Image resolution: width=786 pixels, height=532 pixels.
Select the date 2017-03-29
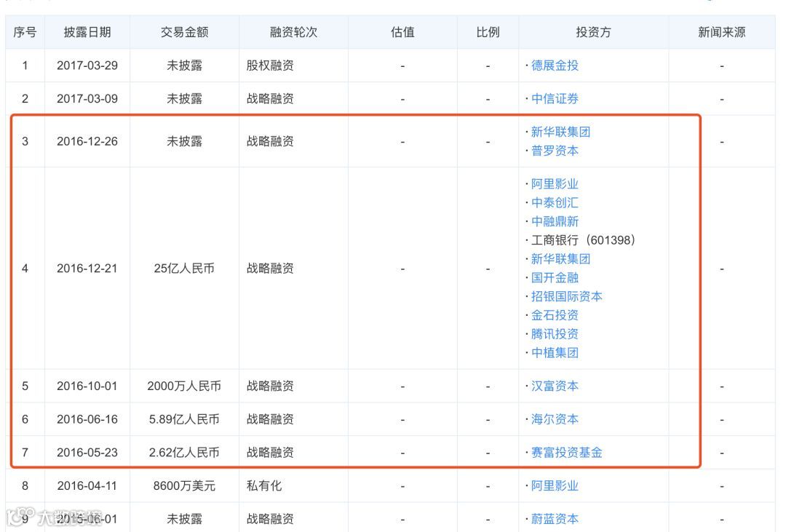87,65
